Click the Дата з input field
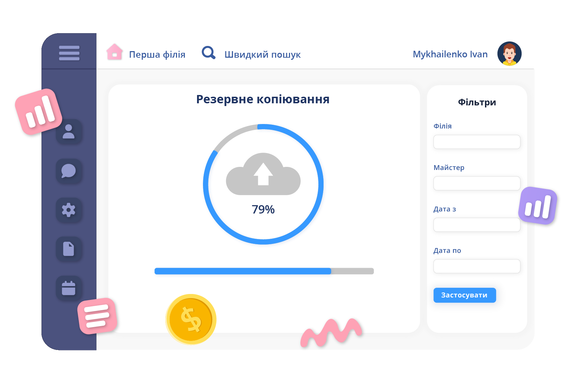588x380 pixels. 477,225
